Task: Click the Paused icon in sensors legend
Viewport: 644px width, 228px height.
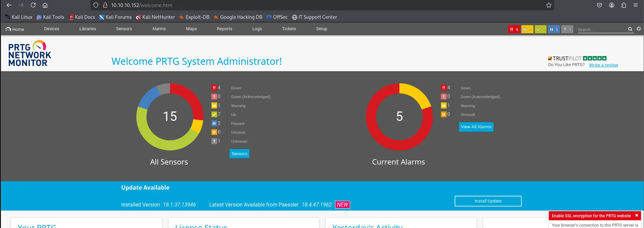Action: [x=214, y=123]
